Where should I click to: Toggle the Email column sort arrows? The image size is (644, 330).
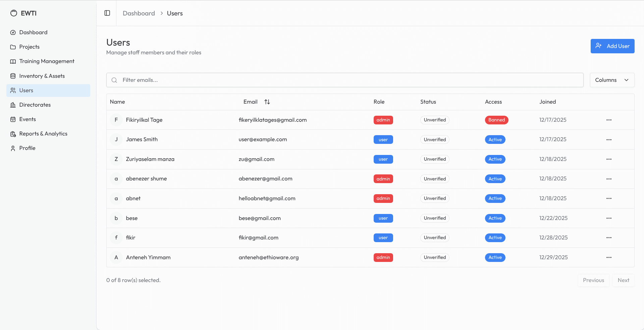coord(267,102)
